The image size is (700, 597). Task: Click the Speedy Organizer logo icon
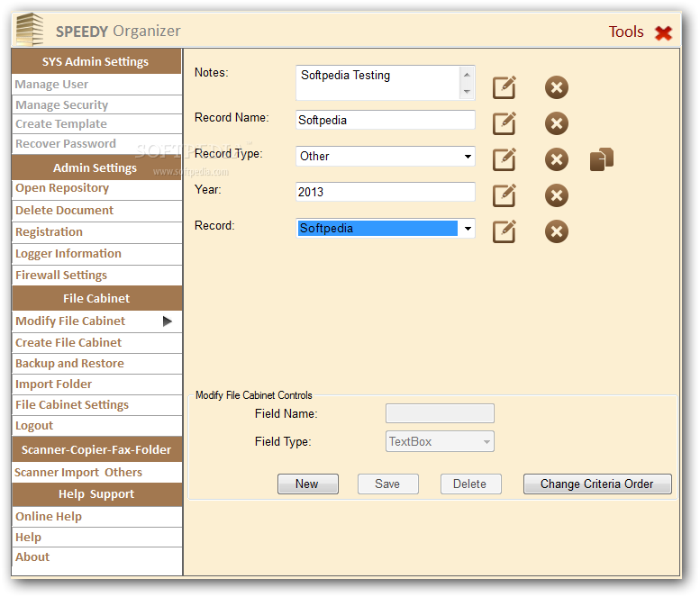point(30,29)
